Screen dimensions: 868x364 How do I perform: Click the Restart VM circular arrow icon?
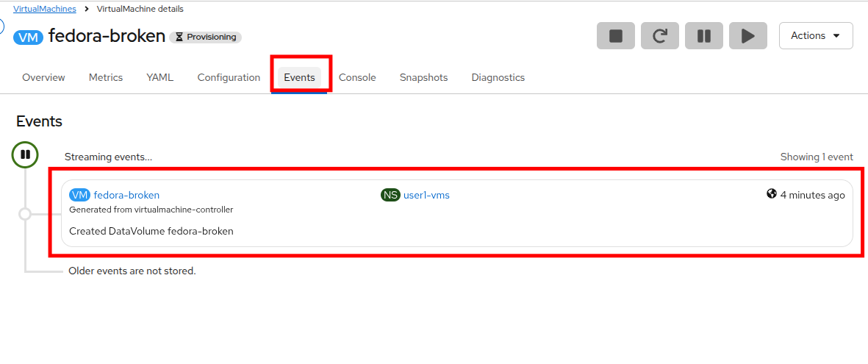[x=660, y=36]
